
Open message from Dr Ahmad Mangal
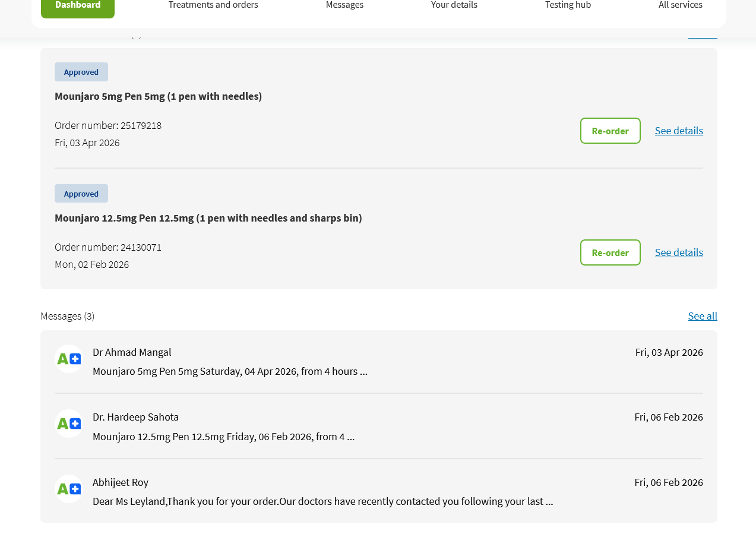(x=230, y=371)
